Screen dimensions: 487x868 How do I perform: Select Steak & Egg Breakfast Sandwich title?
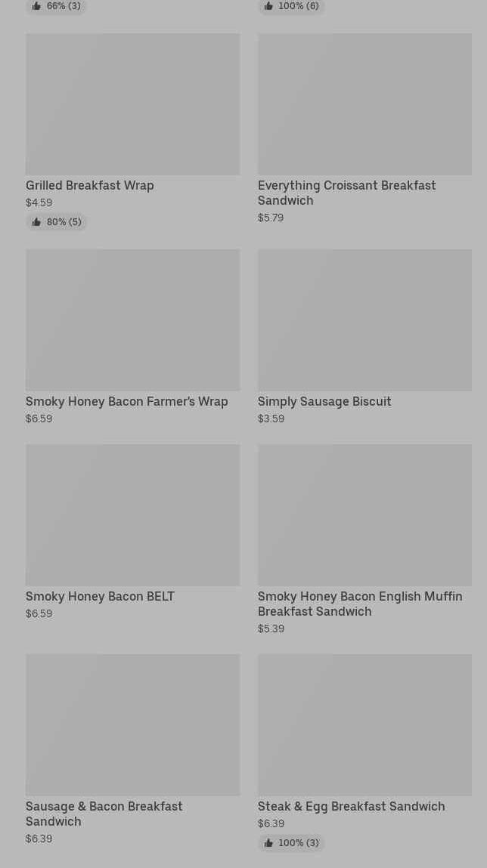pyautogui.click(x=351, y=807)
